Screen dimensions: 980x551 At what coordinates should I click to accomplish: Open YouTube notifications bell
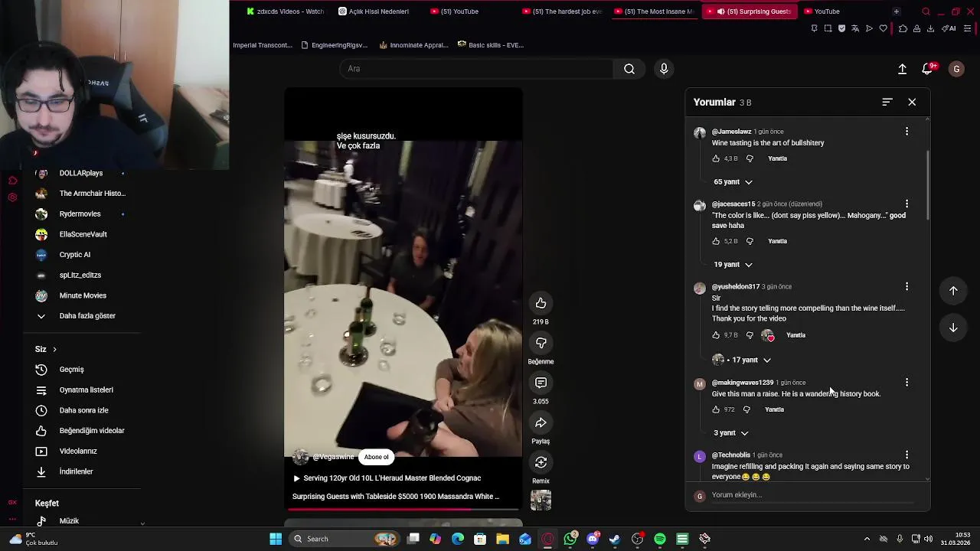pos(927,69)
